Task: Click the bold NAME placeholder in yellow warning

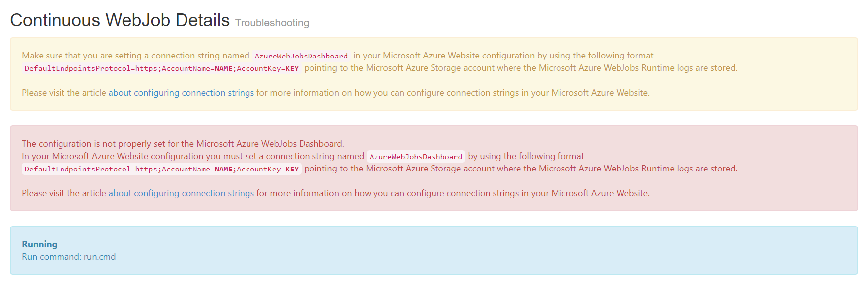Action: click(x=223, y=68)
